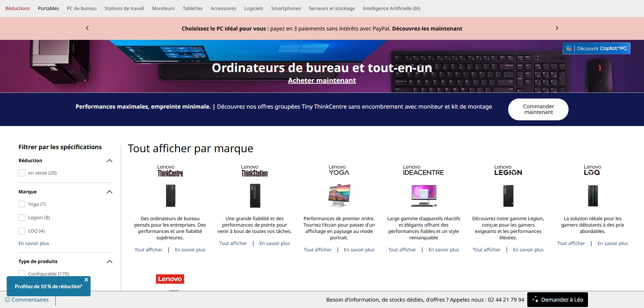The height and width of the screenshot is (308, 644).
Task: Click the sparkle icon in Demandez à Léo
Action: pyautogui.click(x=535, y=300)
